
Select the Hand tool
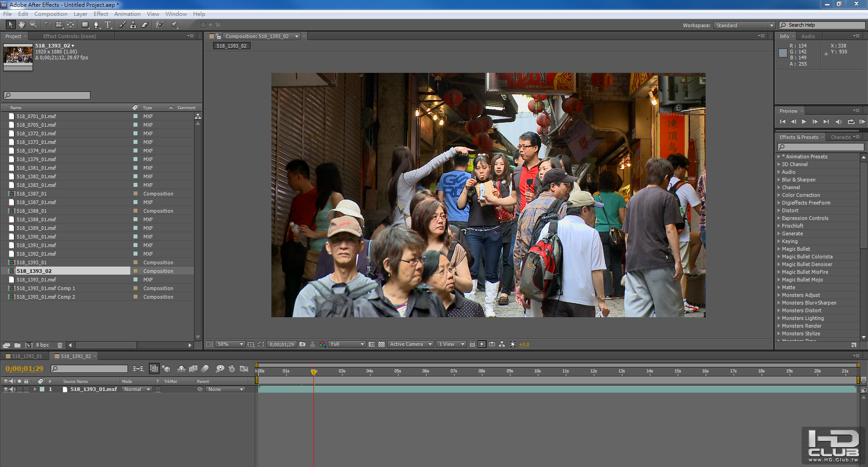pyautogui.click(x=21, y=25)
